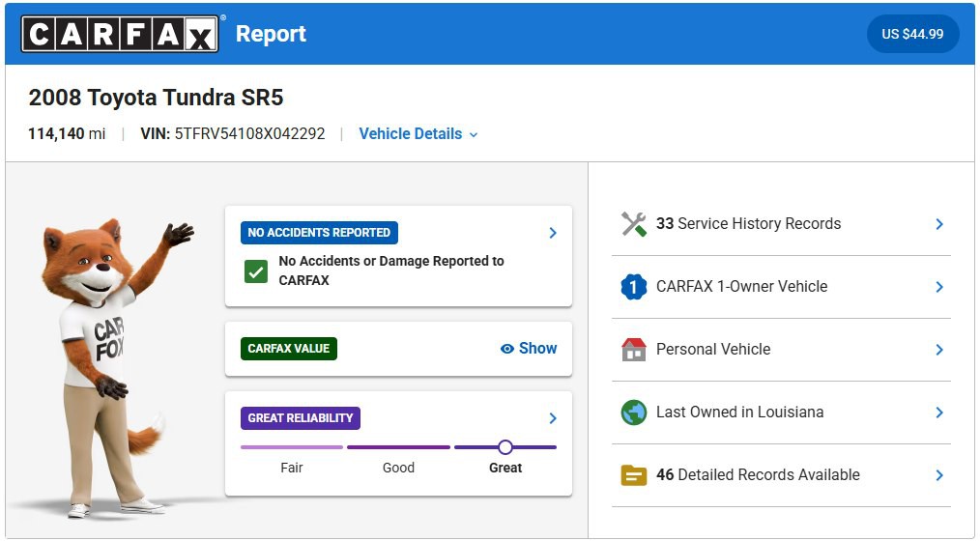Screen dimensions: 980x541
Task: Click the NO ACCIDENTS REPORTED blue badge
Action: click(x=319, y=233)
